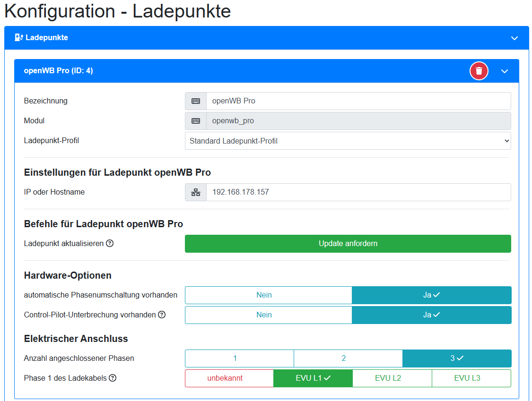Click keyboard icon beside Modul field
This screenshot has height=401, width=532.
(196, 121)
